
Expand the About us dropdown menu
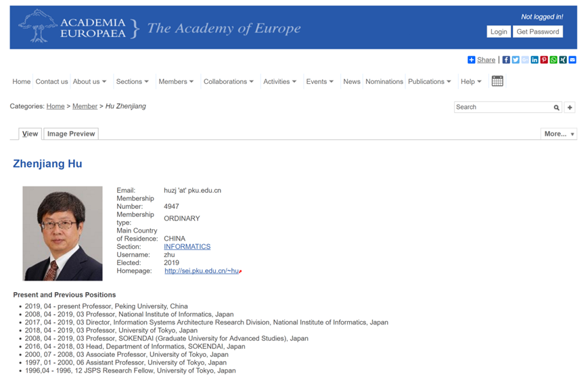(90, 82)
